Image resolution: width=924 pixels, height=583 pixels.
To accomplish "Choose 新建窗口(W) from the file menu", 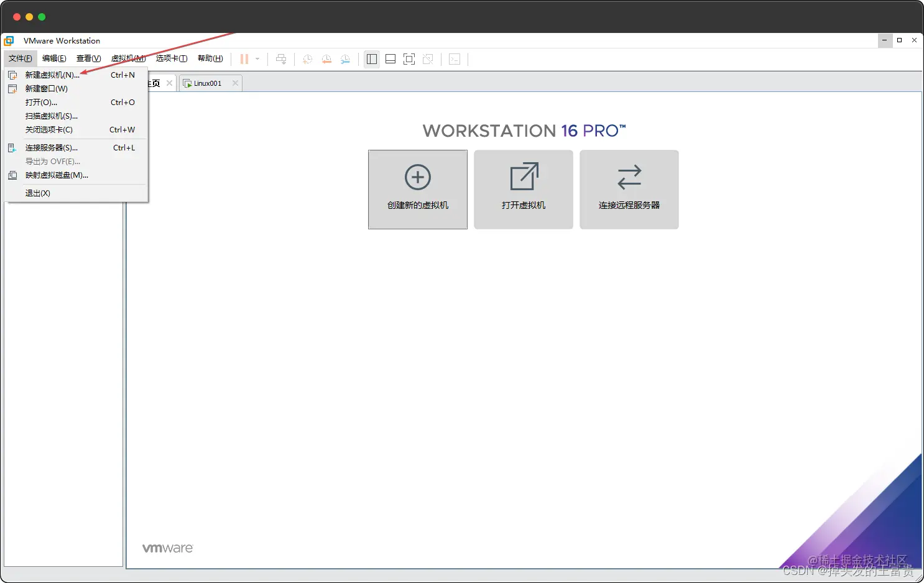I will pyautogui.click(x=76, y=89).
